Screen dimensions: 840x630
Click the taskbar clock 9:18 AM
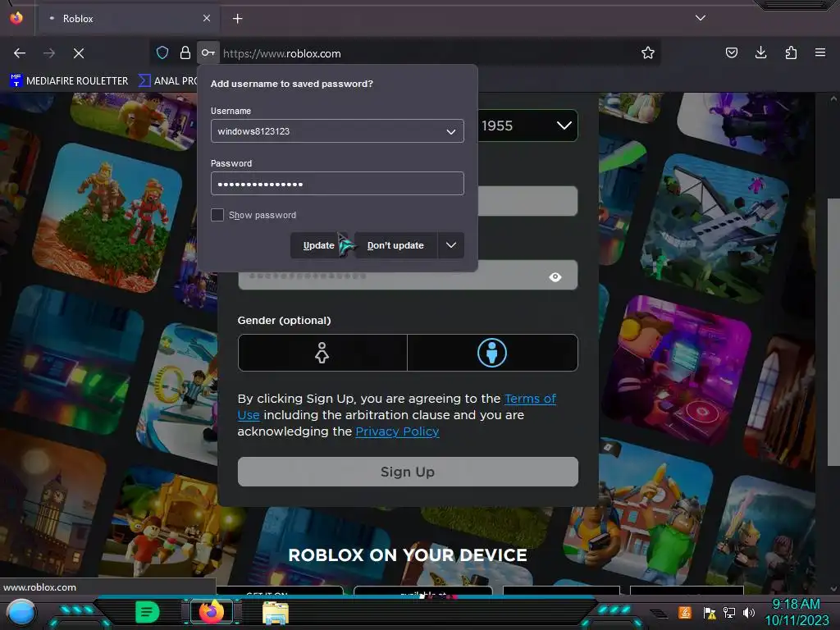pos(796,604)
